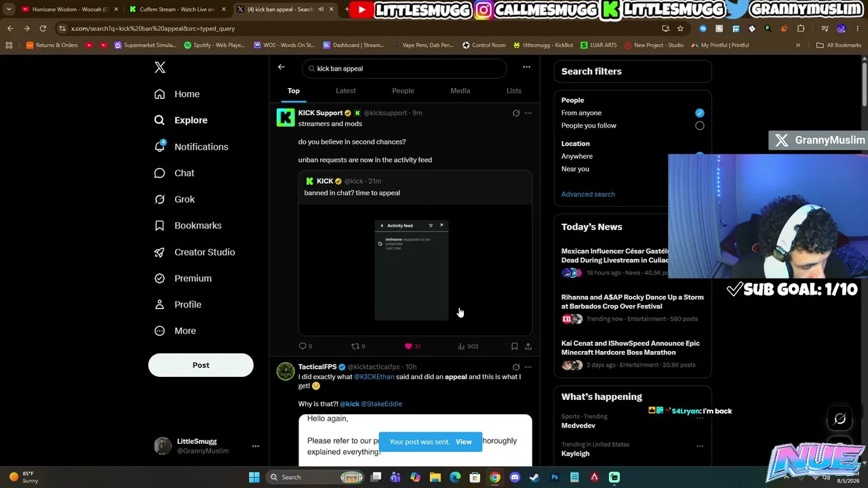This screenshot has height=488, width=868.
Task: Open Explore in the X sidebar
Action: click(181, 120)
